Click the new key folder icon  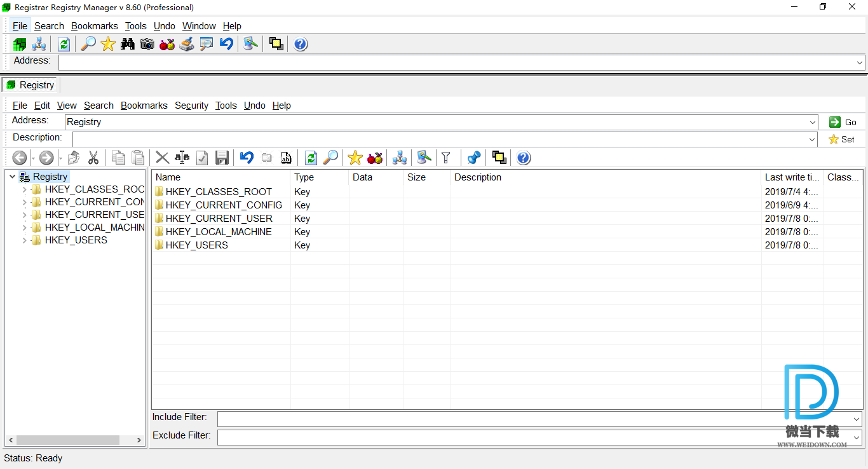coord(267,158)
